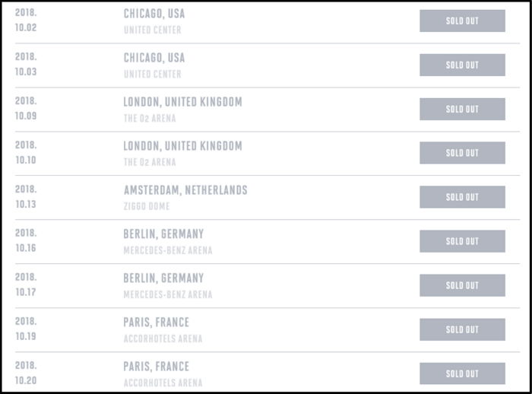
Task: Open Paris, France title for 10.19 date
Action: point(157,323)
